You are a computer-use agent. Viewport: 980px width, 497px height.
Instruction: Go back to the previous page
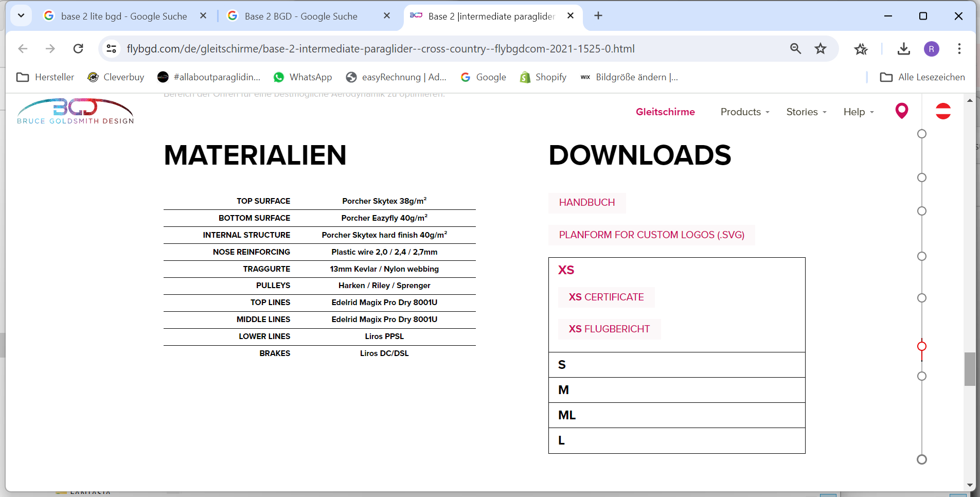pos(23,49)
